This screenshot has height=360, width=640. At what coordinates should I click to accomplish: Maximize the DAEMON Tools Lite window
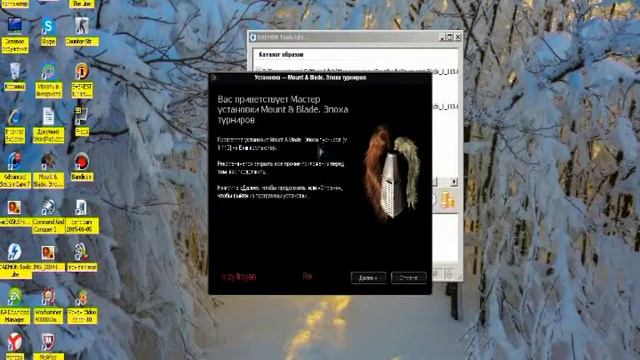[450, 37]
